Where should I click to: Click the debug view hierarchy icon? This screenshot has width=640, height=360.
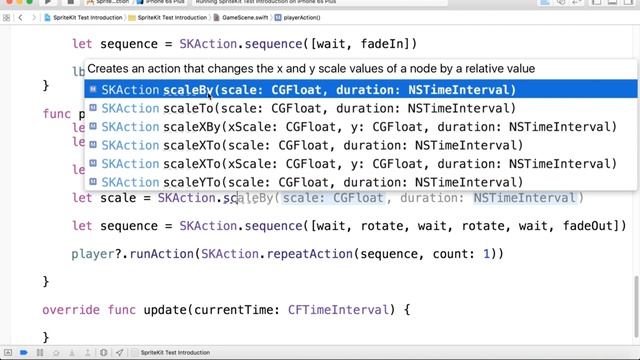(103, 352)
